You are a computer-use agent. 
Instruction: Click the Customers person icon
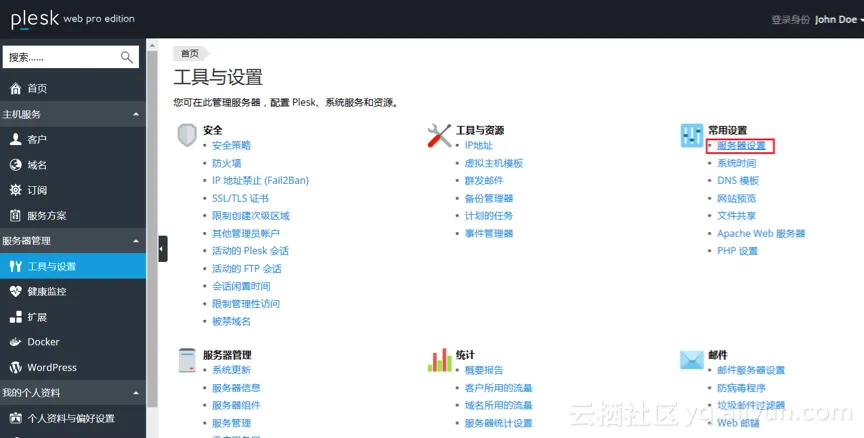(15, 139)
